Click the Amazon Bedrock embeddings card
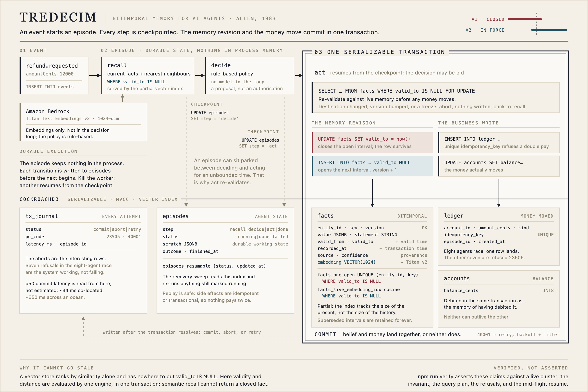The image size is (588, 392). [x=83, y=122]
